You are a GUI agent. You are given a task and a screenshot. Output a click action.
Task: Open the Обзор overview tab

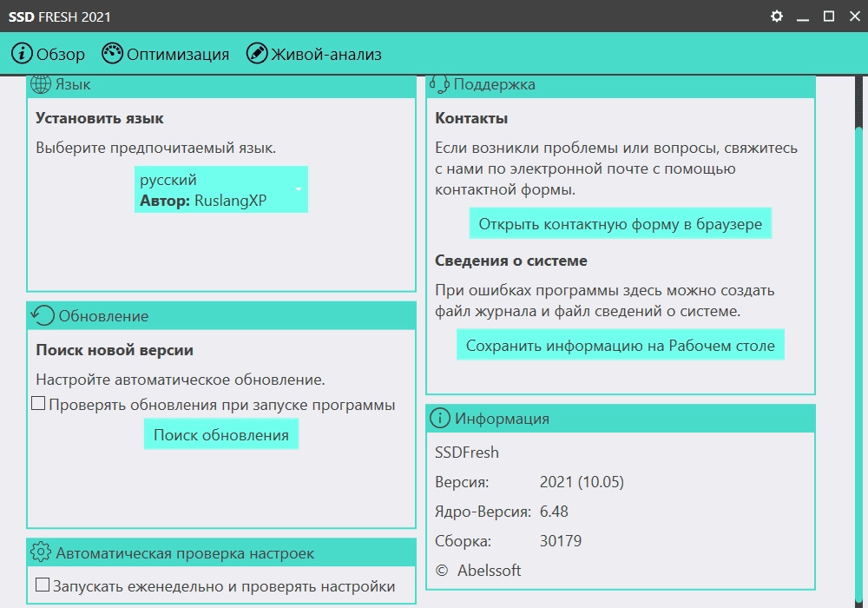click(x=48, y=54)
